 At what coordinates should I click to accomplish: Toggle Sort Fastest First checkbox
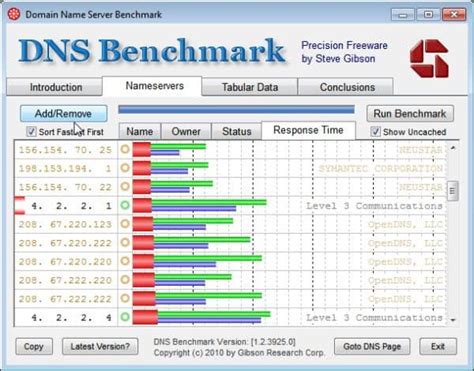31,131
